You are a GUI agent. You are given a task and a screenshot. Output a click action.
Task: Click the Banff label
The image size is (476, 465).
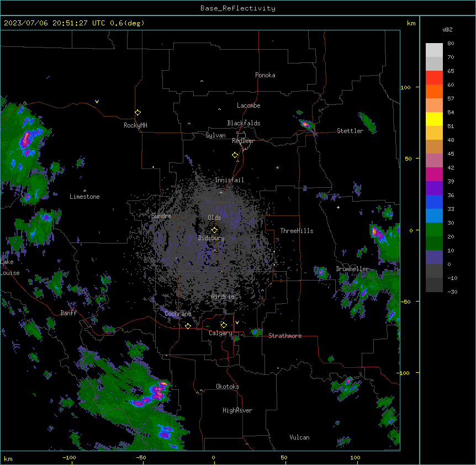pos(68,313)
